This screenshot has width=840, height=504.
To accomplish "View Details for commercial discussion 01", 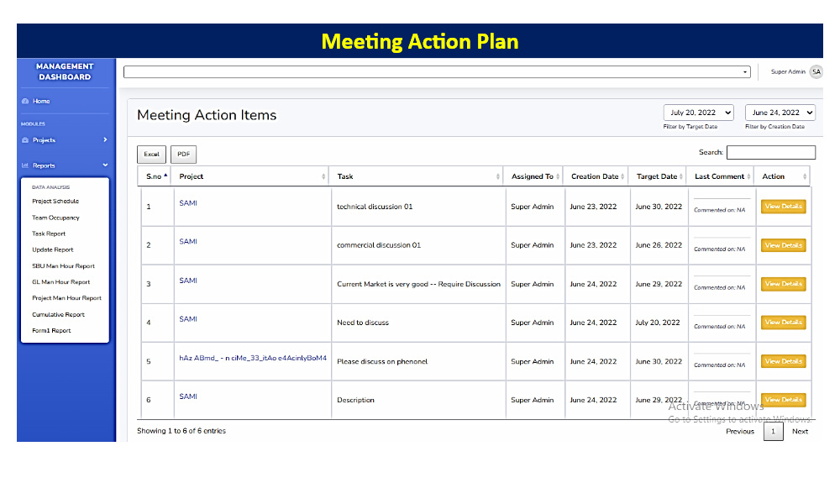I will click(783, 245).
